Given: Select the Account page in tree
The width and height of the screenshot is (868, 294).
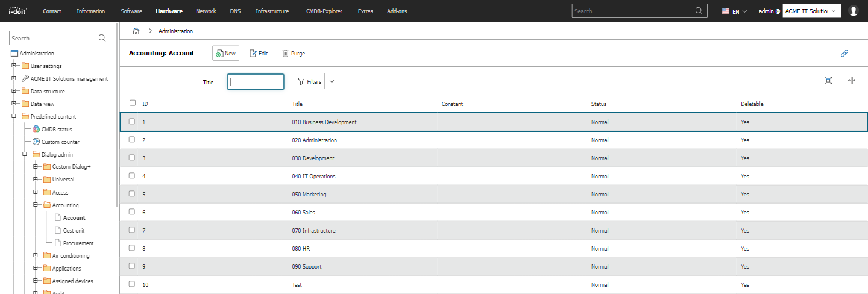Looking at the screenshot, I should (x=74, y=218).
